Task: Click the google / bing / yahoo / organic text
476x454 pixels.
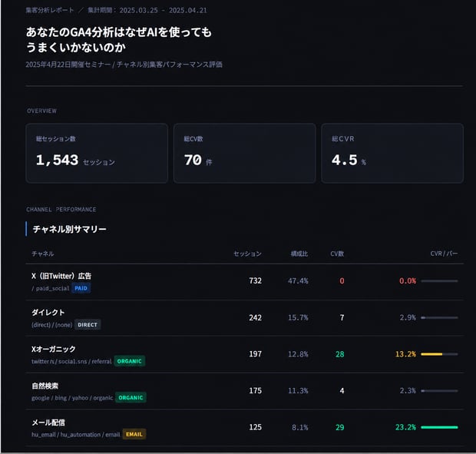Action: click(72, 398)
